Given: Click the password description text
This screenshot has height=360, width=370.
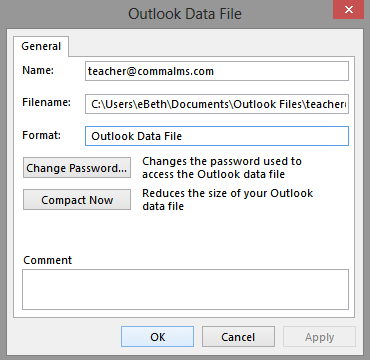Looking at the screenshot, I should point(222,168).
